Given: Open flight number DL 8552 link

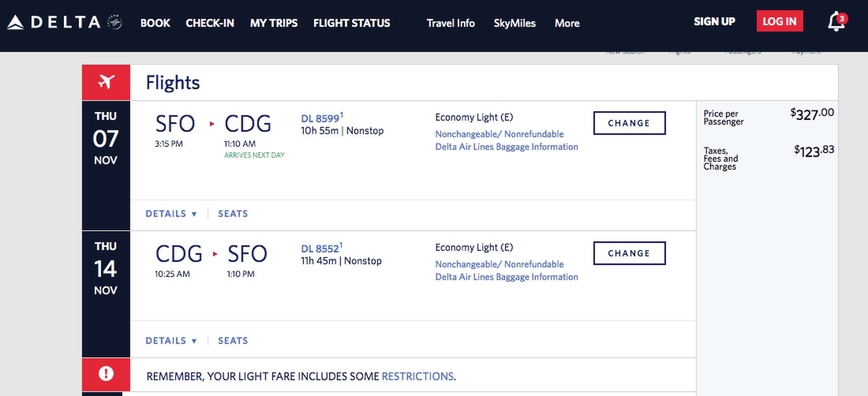Looking at the screenshot, I should tap(320, 249).
